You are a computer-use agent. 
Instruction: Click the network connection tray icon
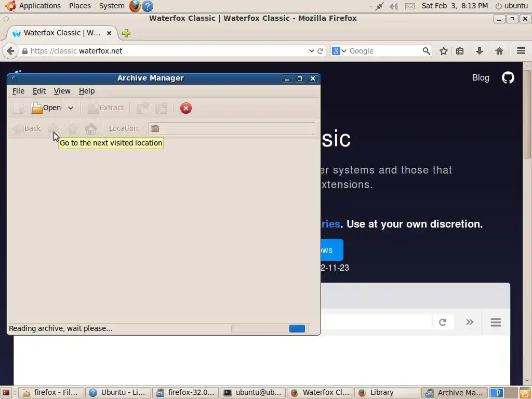(x=379, y=6)
